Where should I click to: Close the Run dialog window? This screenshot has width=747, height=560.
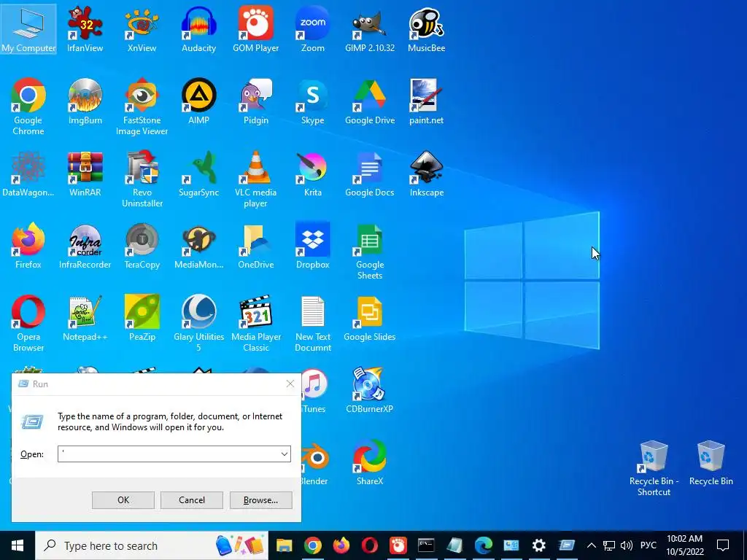pos(290,384)
